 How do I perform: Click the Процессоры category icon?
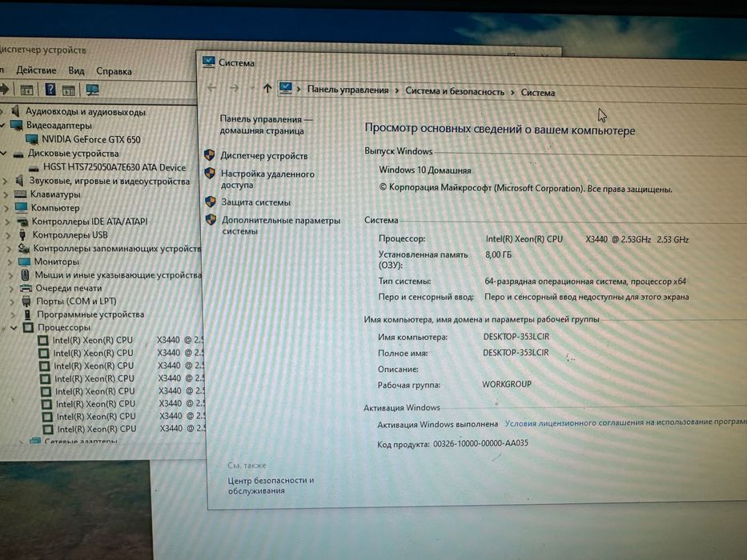[29, 327]
